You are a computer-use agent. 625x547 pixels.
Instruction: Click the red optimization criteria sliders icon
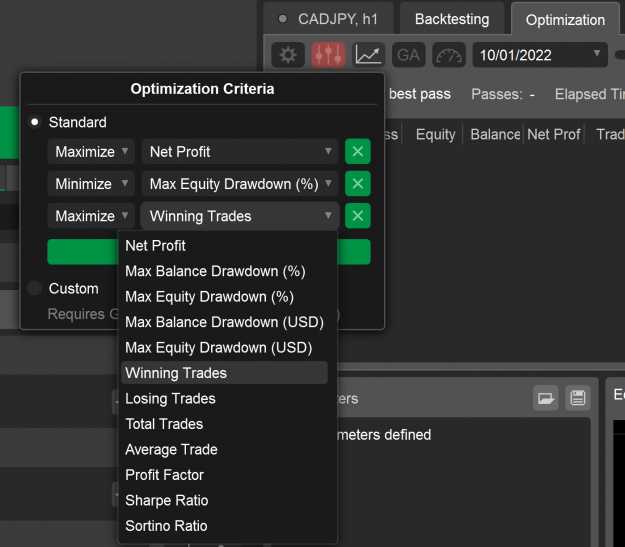328,55
